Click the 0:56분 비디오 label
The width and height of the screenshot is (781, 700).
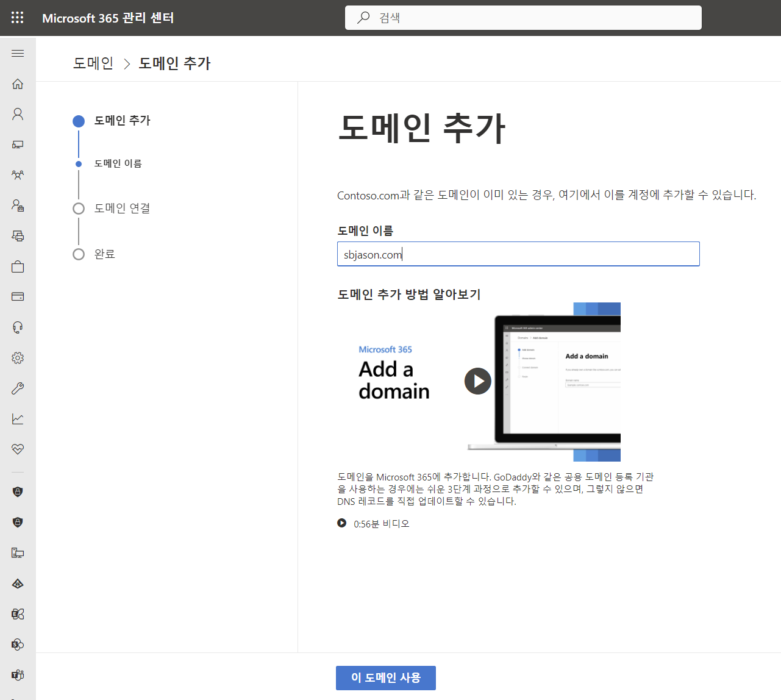click(382, 524)
